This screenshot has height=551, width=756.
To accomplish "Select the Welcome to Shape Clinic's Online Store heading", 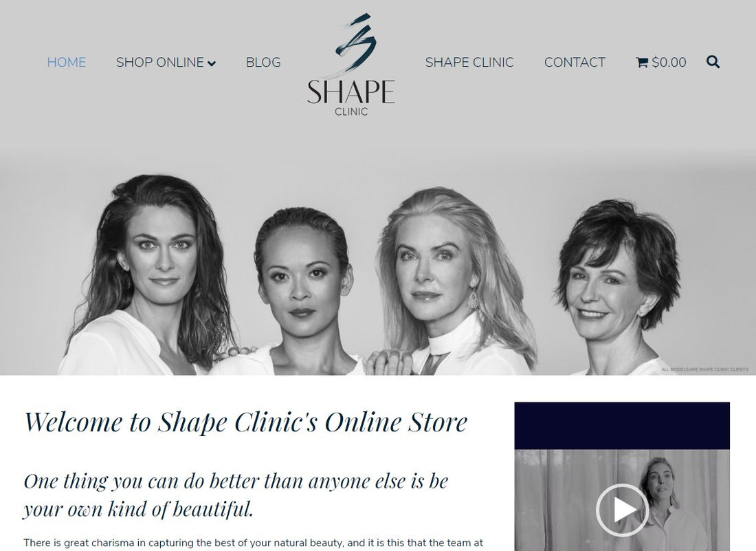I will point(246,422).
